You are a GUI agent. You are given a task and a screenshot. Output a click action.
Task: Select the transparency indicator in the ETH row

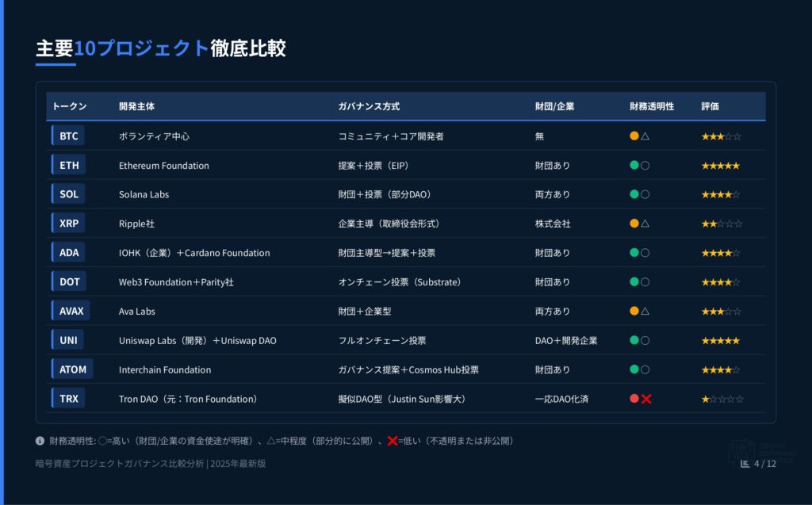pyautogui.click(x=640, y=166)
